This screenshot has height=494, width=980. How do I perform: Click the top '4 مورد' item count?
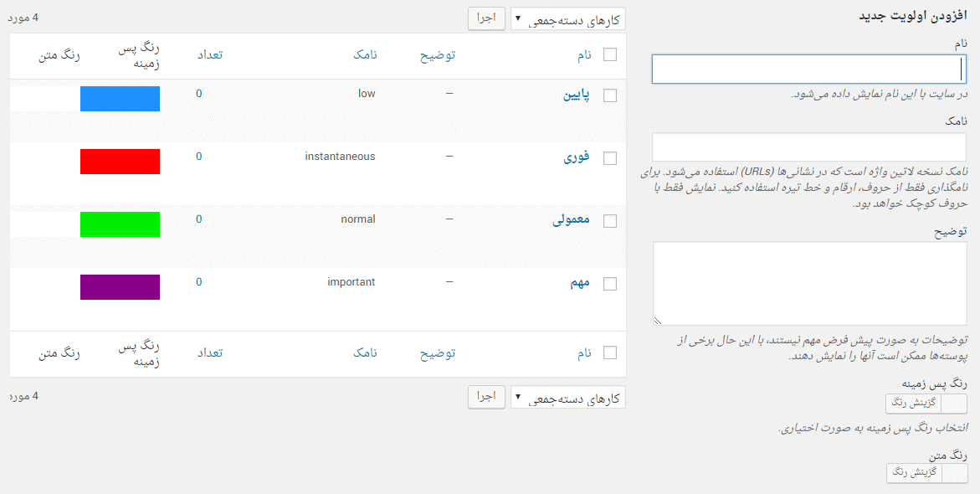click(23, 18)
